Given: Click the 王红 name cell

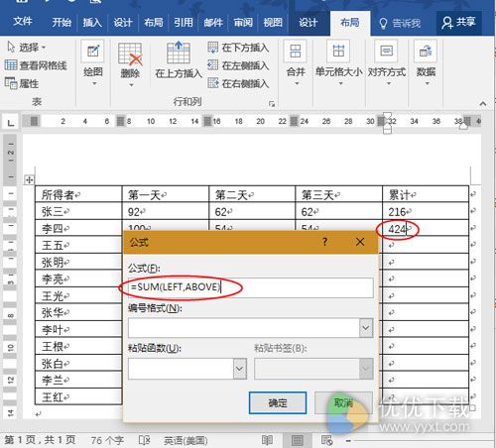Looking at the screenshot, I should (78, 396).
